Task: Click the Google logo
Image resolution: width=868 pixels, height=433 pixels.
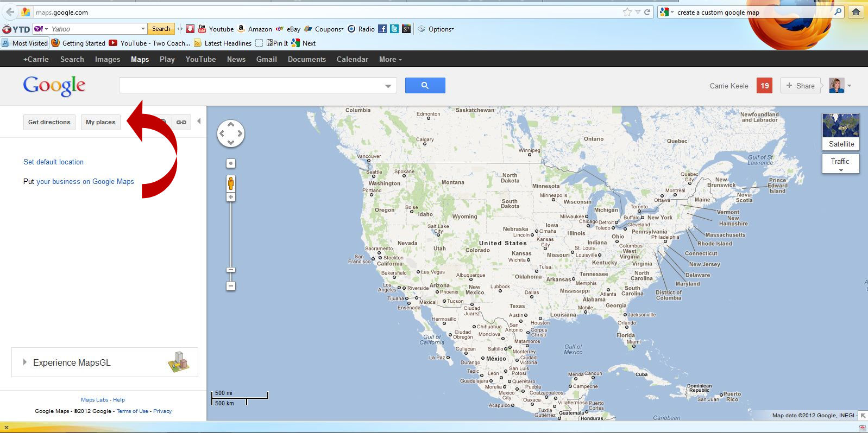Action: [54, 86]
